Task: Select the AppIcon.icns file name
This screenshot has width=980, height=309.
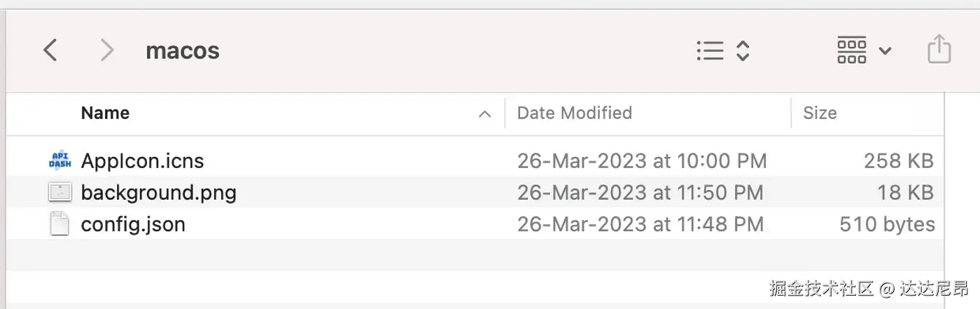Action: pyautogui.click(x=142, y=161)
